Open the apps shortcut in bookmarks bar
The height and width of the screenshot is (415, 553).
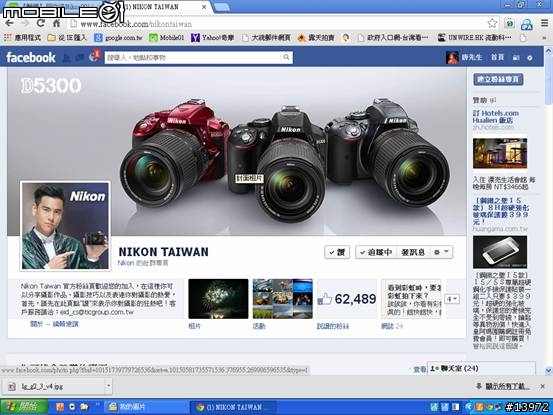22,37
